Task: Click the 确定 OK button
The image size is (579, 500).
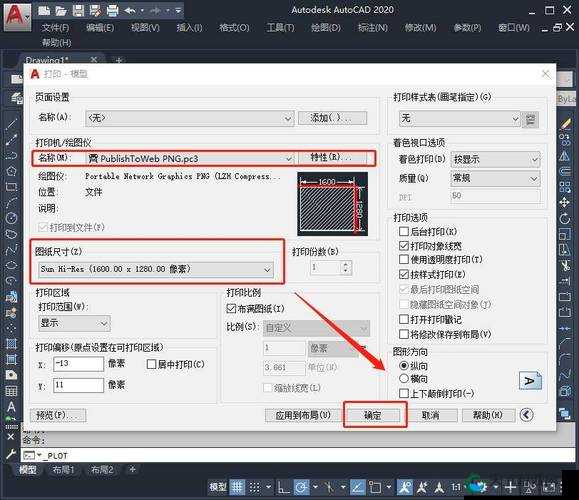Action: (372, 415)
